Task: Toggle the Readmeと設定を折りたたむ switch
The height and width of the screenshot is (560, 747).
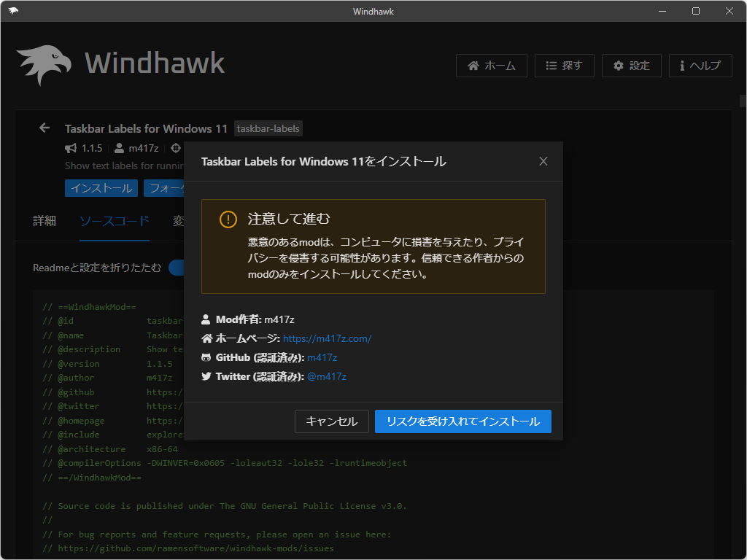Action: 178,268
